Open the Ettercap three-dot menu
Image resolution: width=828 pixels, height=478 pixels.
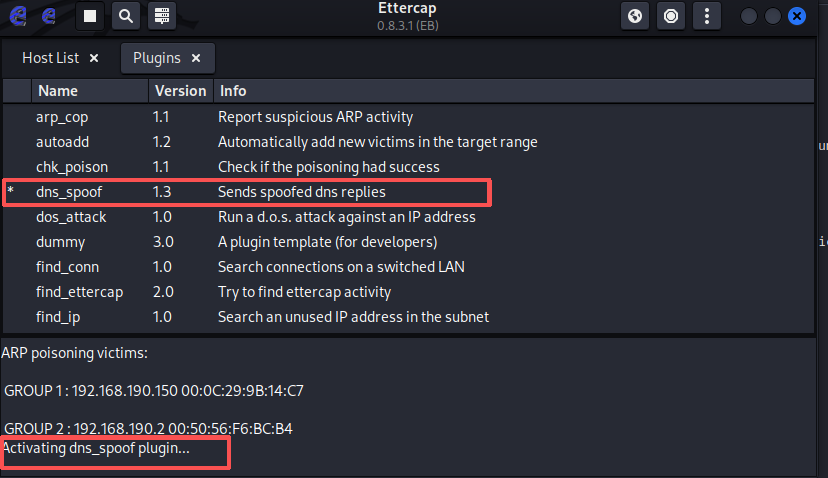(x=707, y=16)
